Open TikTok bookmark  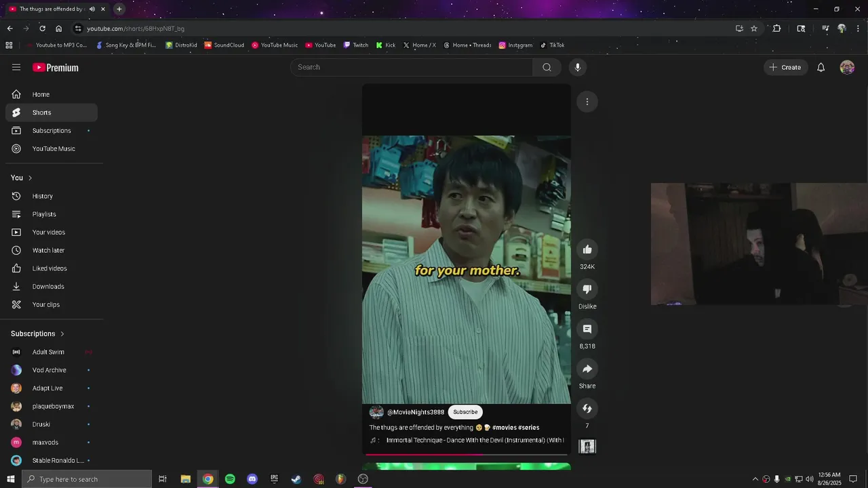tap(552, 45)
